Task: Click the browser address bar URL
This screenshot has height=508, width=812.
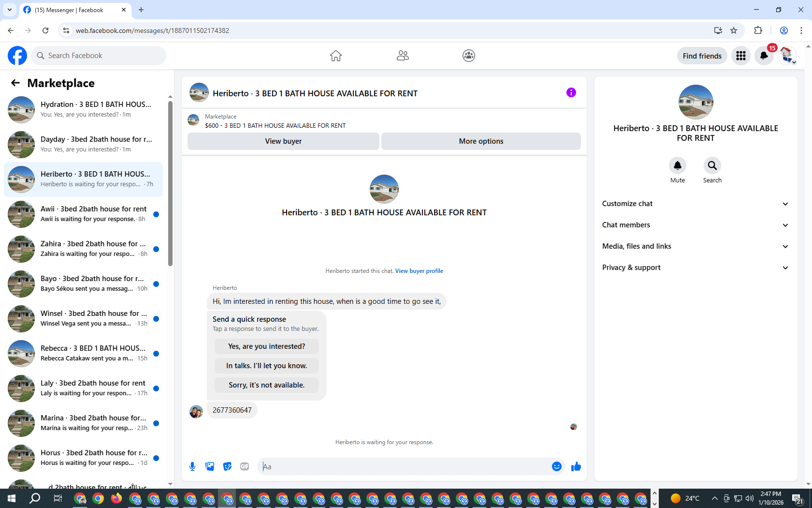Action: [152, 30]
